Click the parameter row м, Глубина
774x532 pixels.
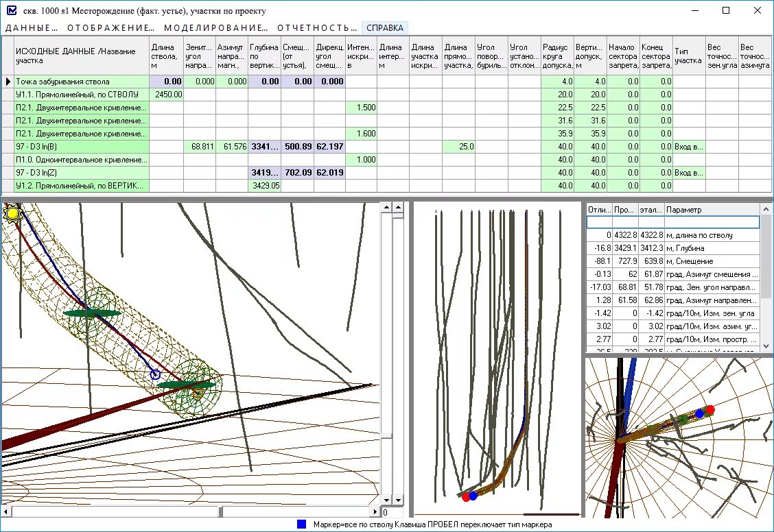[x=673, y=248]
